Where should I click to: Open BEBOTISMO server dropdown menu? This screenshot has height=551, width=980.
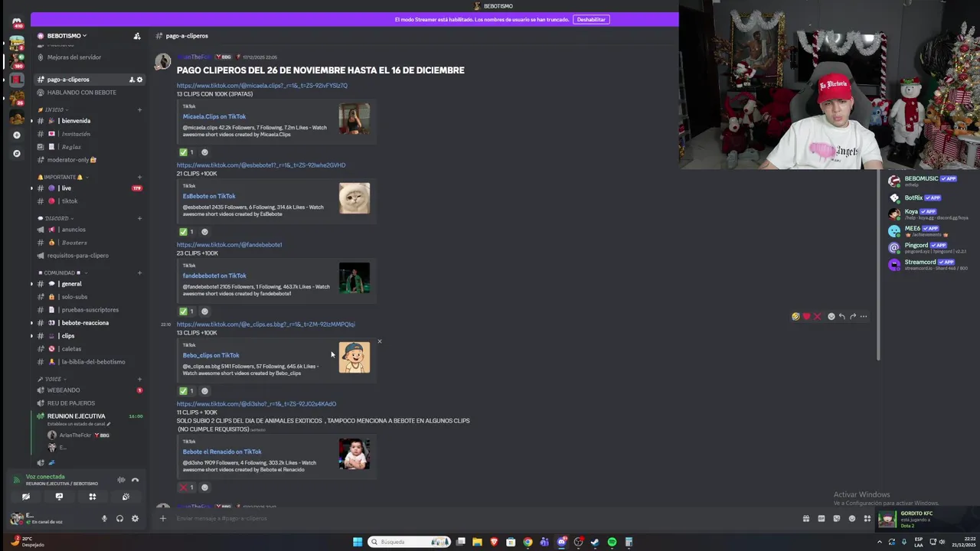point(67,36)
